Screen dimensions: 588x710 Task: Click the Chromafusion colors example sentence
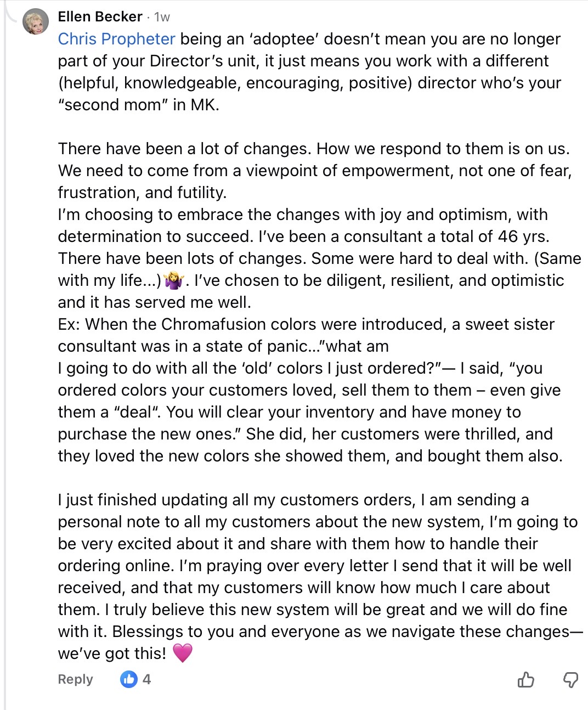306,324
